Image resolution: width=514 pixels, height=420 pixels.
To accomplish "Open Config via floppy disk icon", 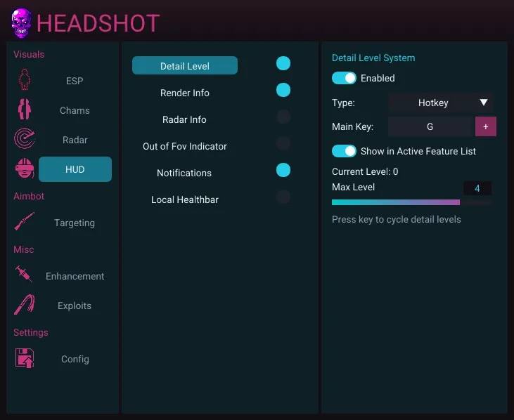I will (x=25, y=358).
